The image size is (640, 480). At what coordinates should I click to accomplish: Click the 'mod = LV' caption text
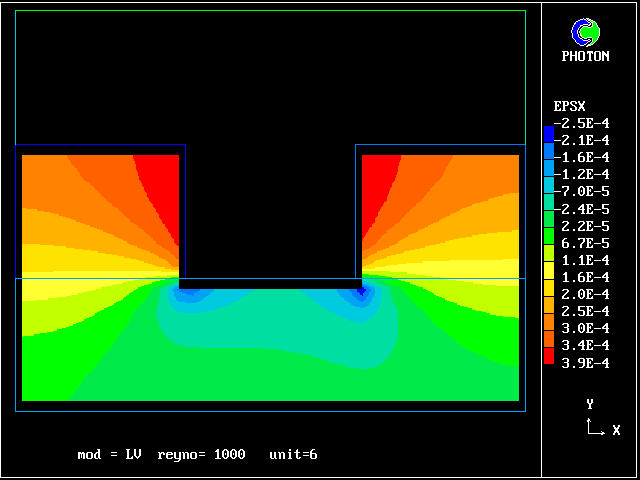click(x=110, y=455)
